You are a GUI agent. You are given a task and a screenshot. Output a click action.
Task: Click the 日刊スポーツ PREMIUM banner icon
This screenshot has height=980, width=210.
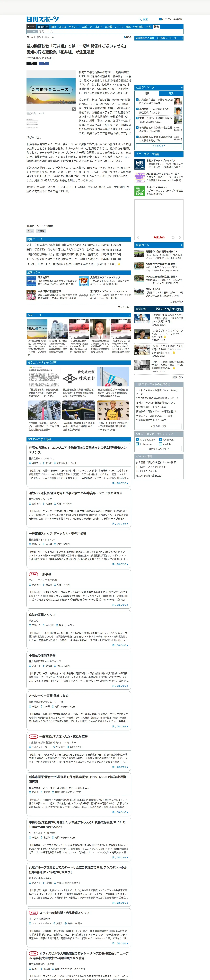140,164
